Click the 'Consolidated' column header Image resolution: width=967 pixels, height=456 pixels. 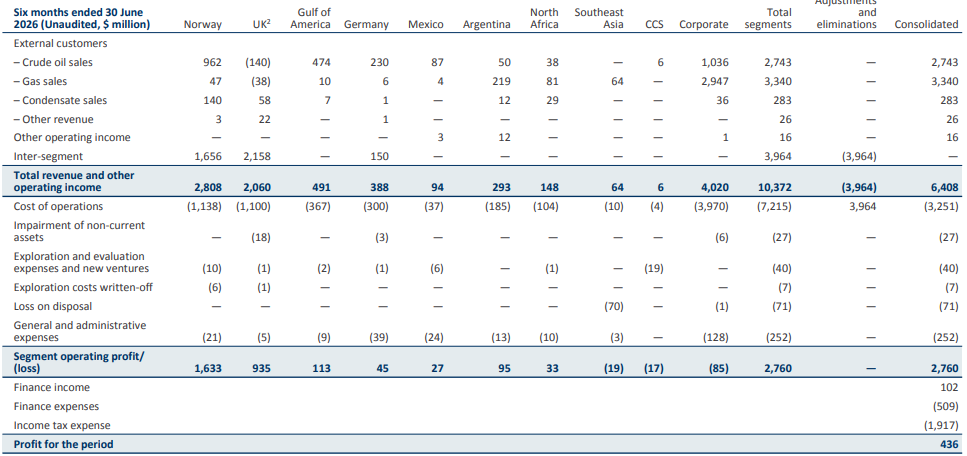pos(926,25)
